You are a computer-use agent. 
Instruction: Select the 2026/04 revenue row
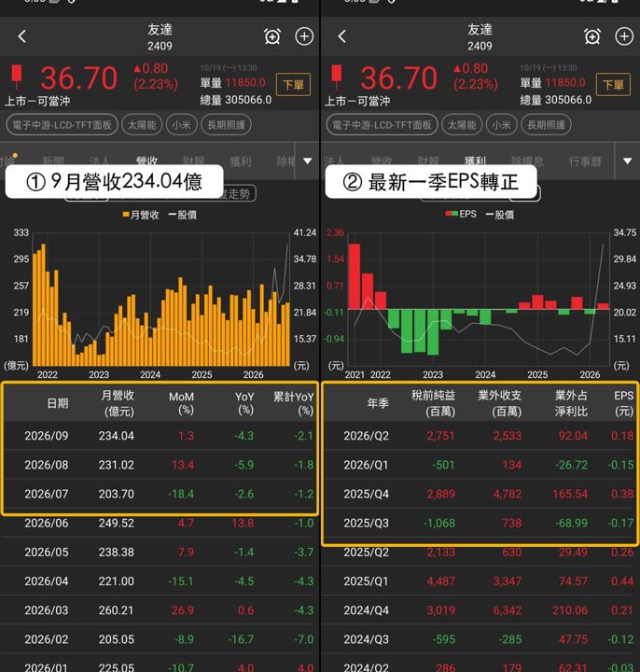click(160, 581)
